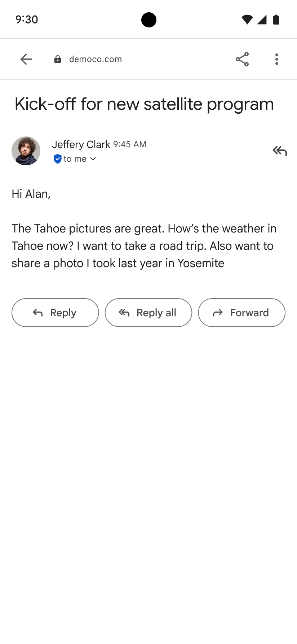Click the "Kick-off for new satellite program" subject
The height and width of the screenshot is (644, 297).
144,104
